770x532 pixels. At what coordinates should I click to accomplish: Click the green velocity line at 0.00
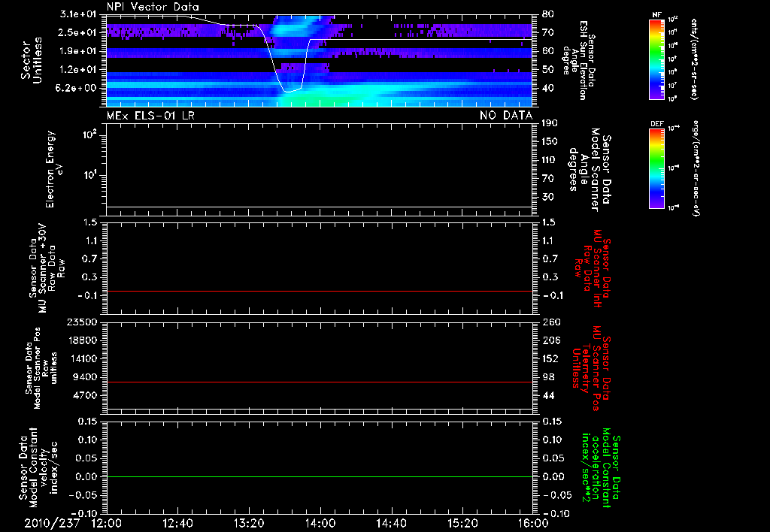[x=319, y=476]
